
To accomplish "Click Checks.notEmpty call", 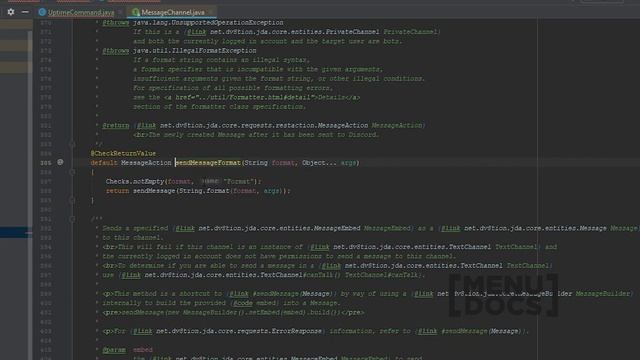I will 135,181.
